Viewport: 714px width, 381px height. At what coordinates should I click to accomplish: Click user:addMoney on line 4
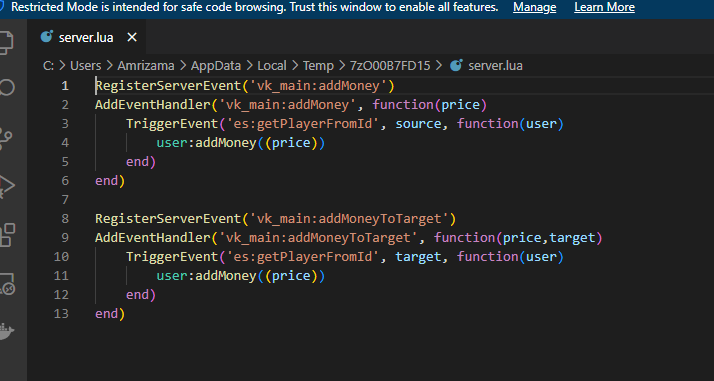(206, 143)
